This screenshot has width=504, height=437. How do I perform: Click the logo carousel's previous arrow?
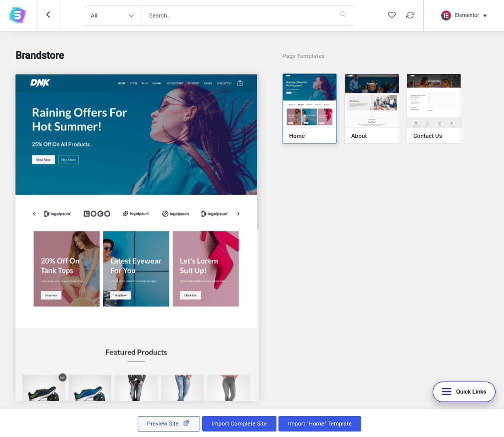coord(34,214)
